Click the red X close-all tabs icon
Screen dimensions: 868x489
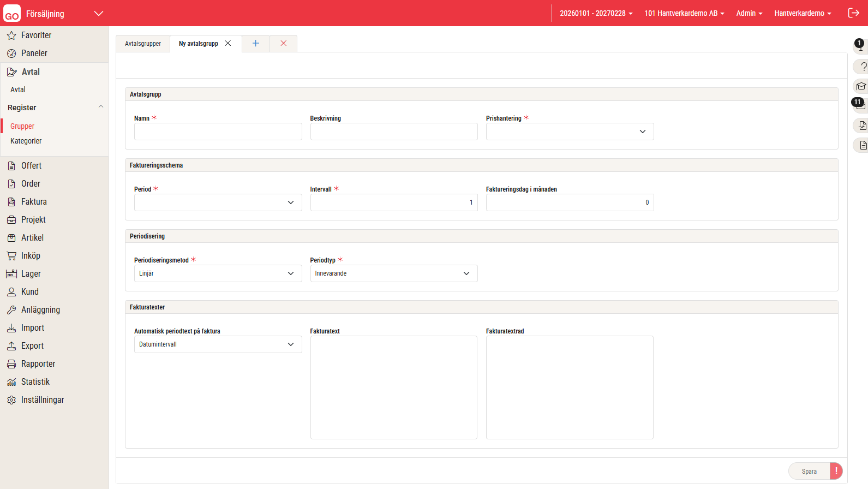(x=283, y=43)
